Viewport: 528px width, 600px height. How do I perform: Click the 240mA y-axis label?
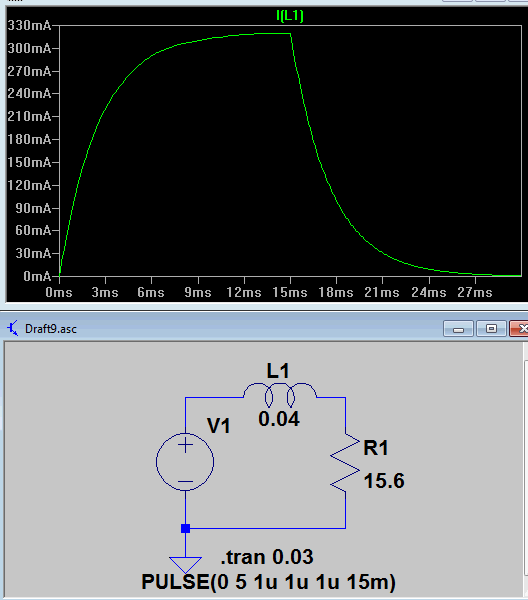29,93
